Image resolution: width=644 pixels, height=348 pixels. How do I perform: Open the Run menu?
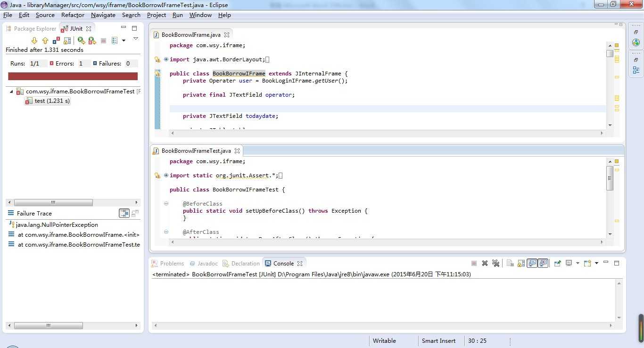click(x=178, y=15)
